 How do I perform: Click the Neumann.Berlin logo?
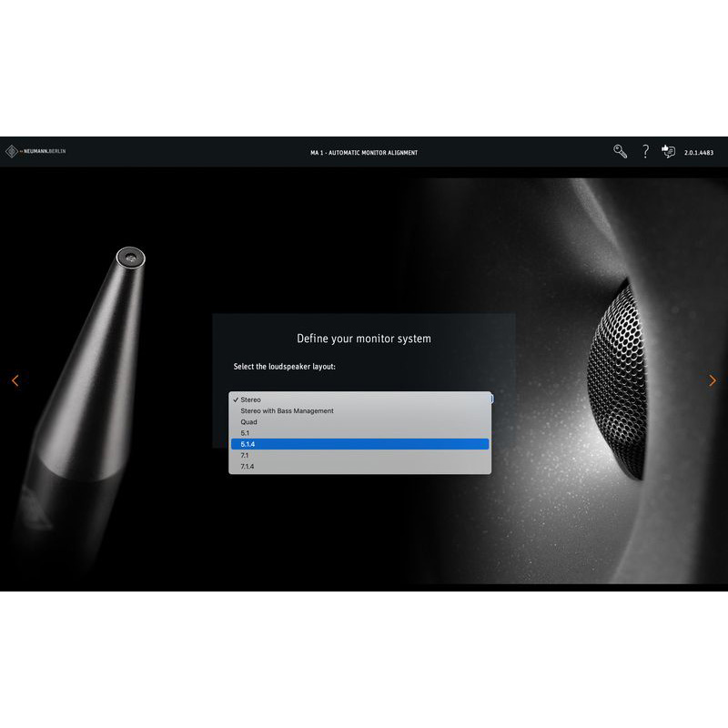tap(35, 151)
